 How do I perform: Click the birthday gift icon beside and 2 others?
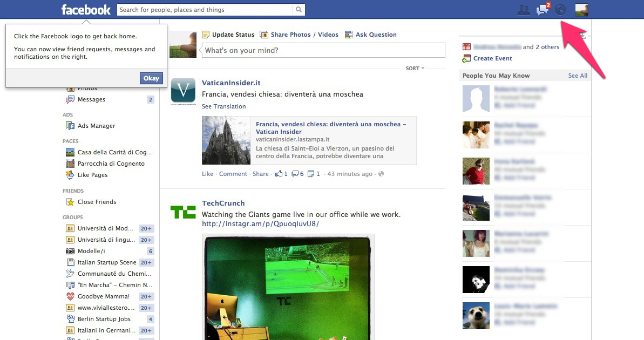(x=466, y=47)
